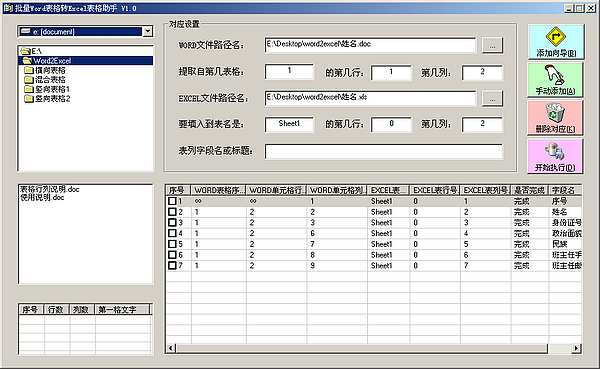This screenshot has height=369, width=600.
Task: Select the file 表格行列说明.doc
Action: click(x=50, y=189)
